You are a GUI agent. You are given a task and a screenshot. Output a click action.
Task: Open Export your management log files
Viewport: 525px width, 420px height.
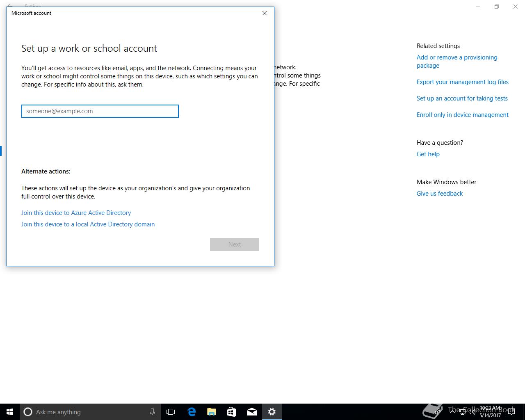[463, 82]
